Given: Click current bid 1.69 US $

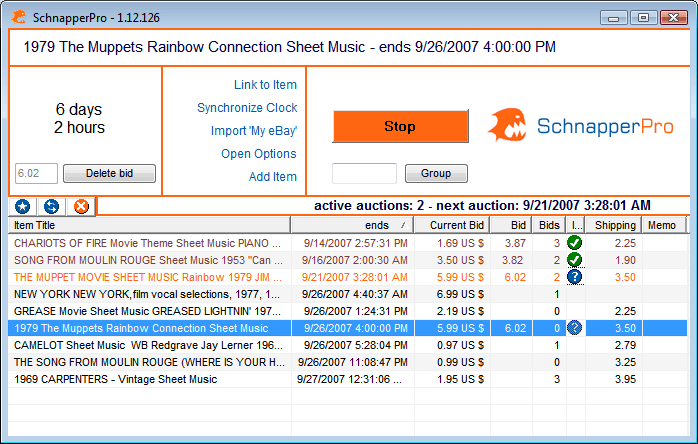Looking at the screenshot, I should 460,243.
